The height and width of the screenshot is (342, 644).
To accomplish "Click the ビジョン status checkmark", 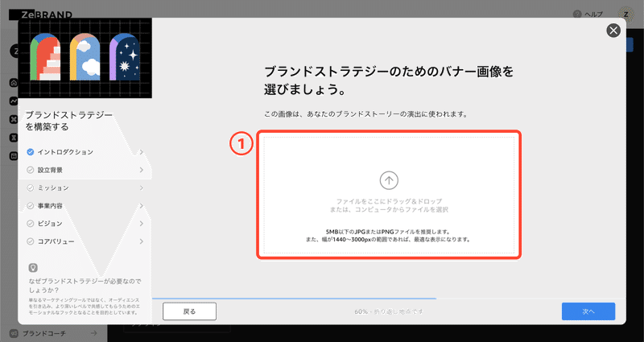I will pos(30,224).
